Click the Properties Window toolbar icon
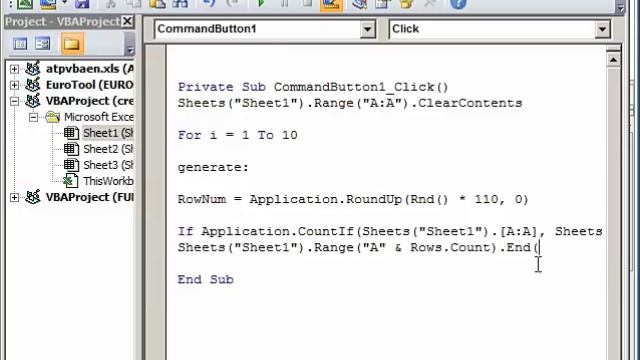This screenshot has height=360, width=640. [x=383, y=4]
